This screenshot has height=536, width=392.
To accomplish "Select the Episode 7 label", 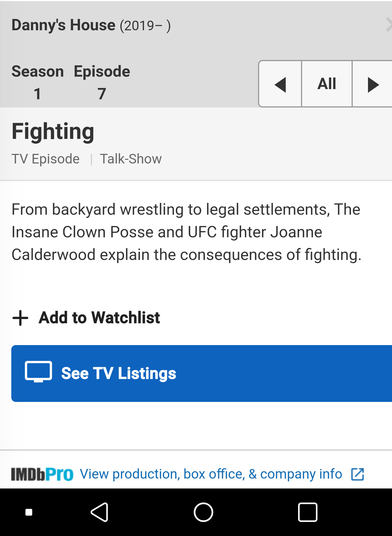I will point(102,82).
